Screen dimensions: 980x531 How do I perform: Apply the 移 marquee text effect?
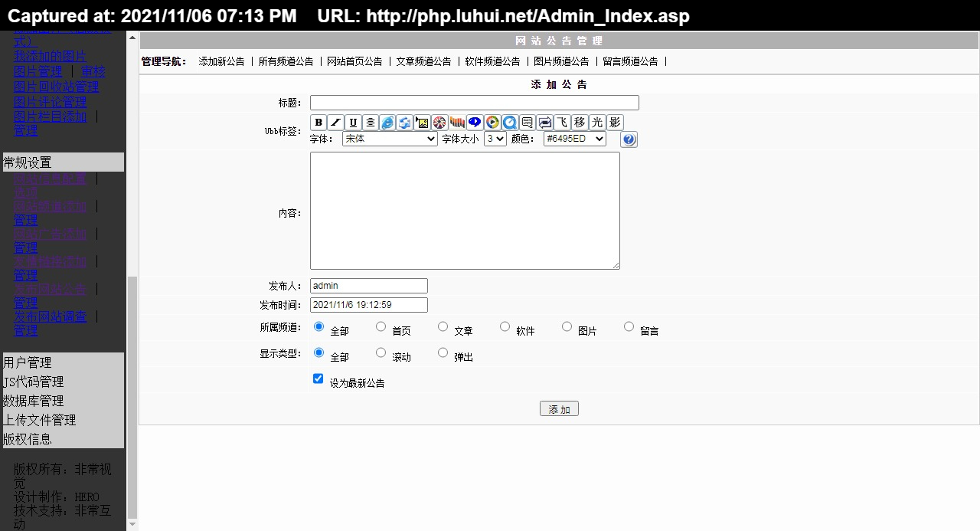pos(580,123)
